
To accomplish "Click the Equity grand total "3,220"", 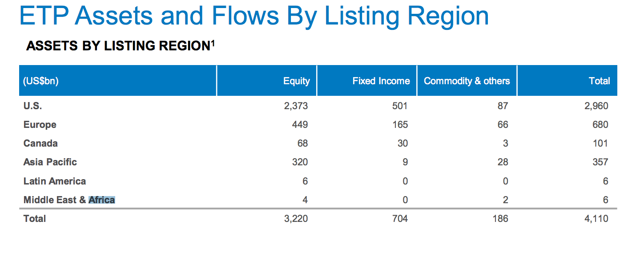I will coord(296,219).
